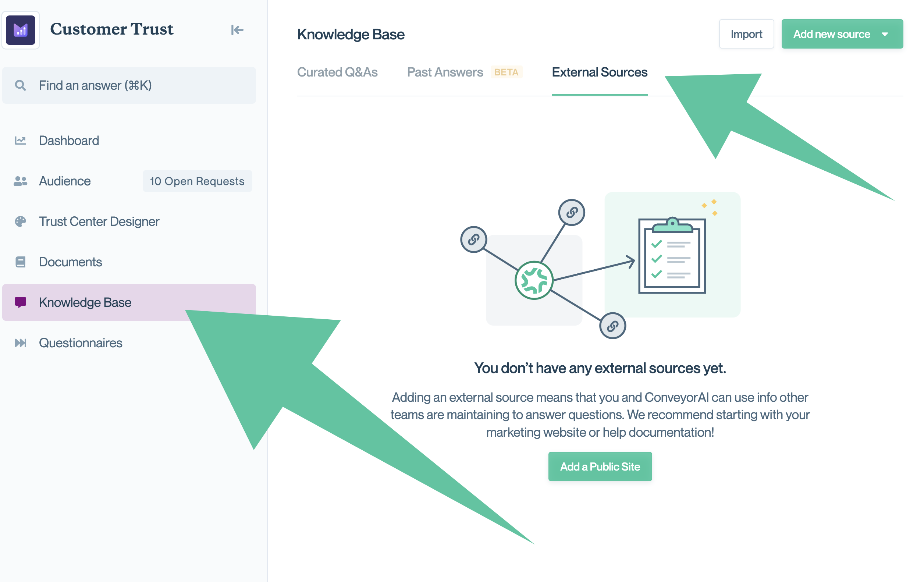The width and height of the screenshot is (924, 582).
Task: Click the Knowledge Base sidebar icon
Action: (x=19, y=302)
